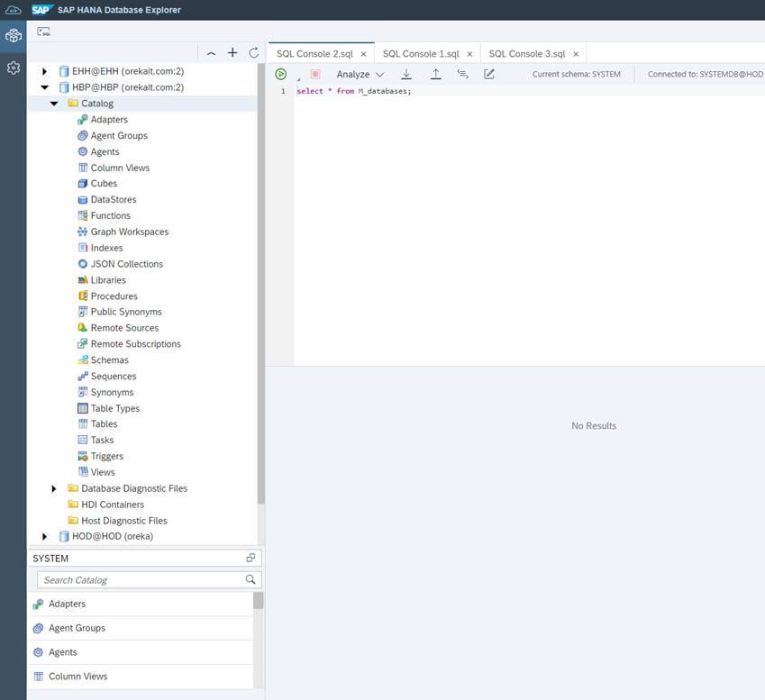Click the format code icon in console toolbar
765x700 pixels.
[462, 74]
